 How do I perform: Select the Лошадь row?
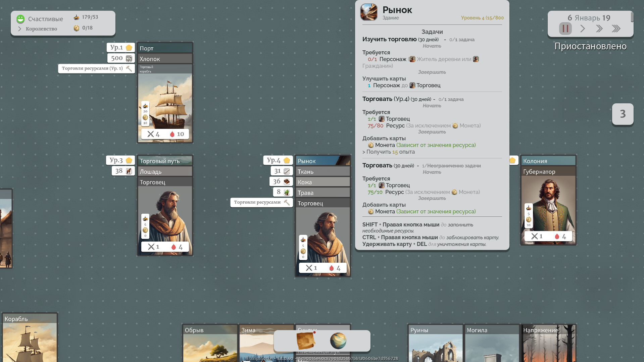pos(165,171)
